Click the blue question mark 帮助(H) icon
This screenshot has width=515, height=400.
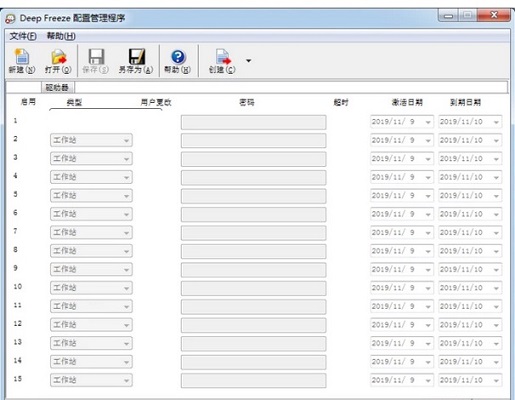[178, 57]
